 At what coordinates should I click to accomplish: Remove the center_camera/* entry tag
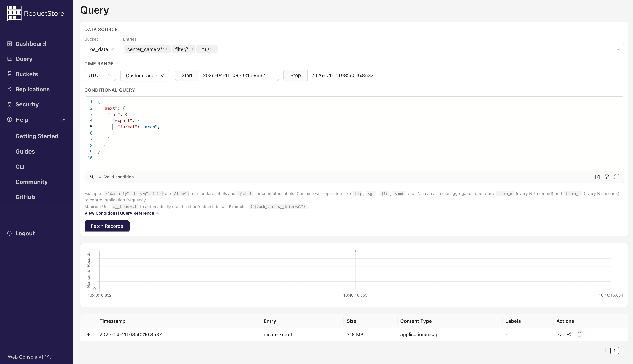pyautogui.click(x=167, y=49)
